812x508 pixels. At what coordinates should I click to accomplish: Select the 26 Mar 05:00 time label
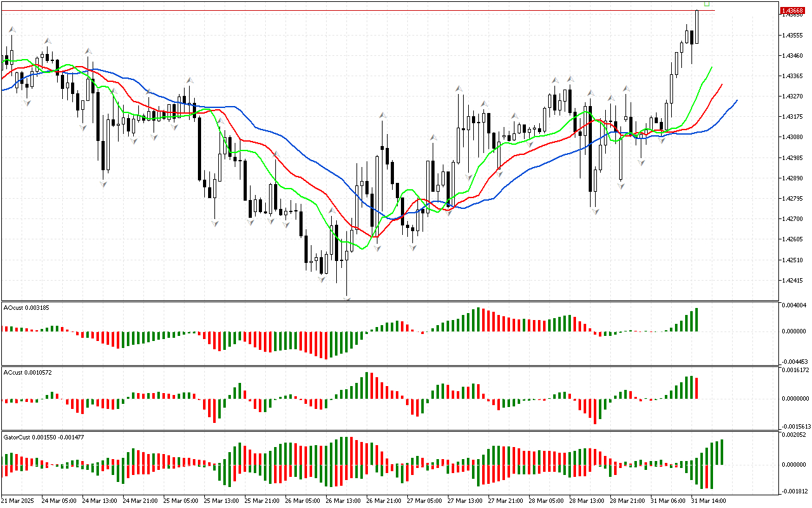[303, 500]
